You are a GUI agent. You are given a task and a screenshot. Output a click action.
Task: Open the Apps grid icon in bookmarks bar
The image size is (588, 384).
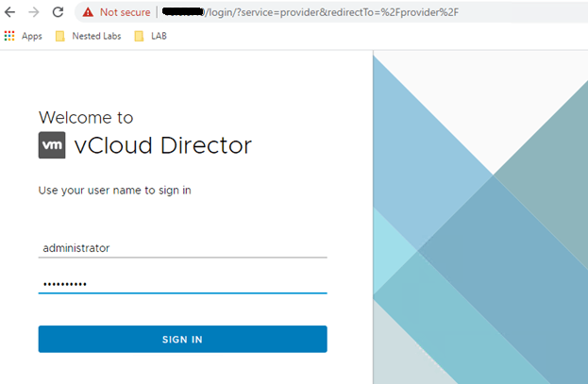10,36
